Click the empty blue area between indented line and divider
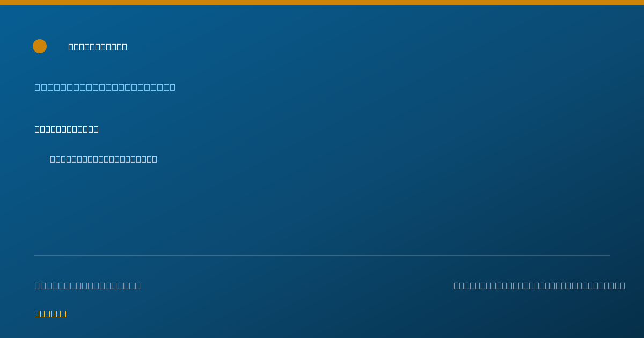 tap(322, 209)
